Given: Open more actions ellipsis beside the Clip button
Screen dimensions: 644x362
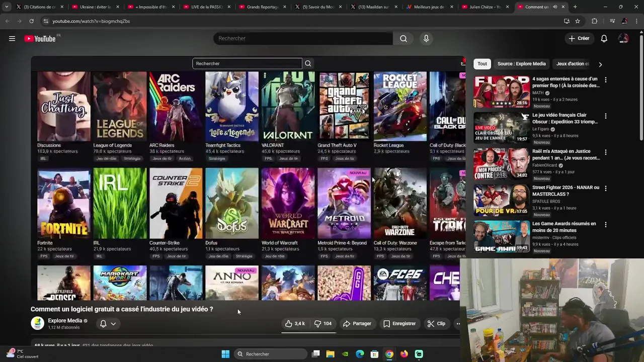Looking at the screenshot, I should coord(458,324).
